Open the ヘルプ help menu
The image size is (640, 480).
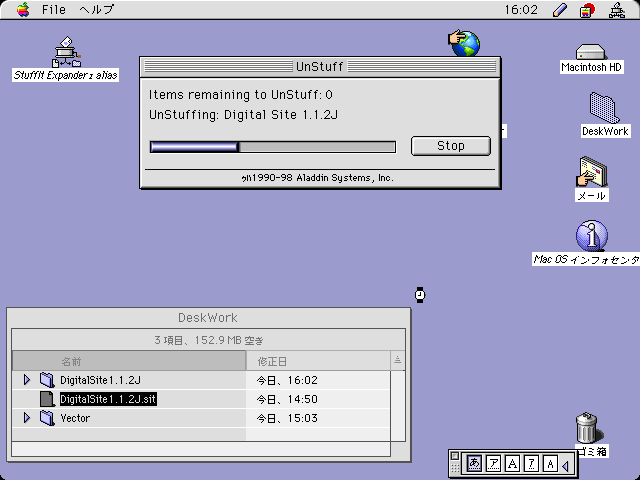pyautogui.click(x=97, y=9)
